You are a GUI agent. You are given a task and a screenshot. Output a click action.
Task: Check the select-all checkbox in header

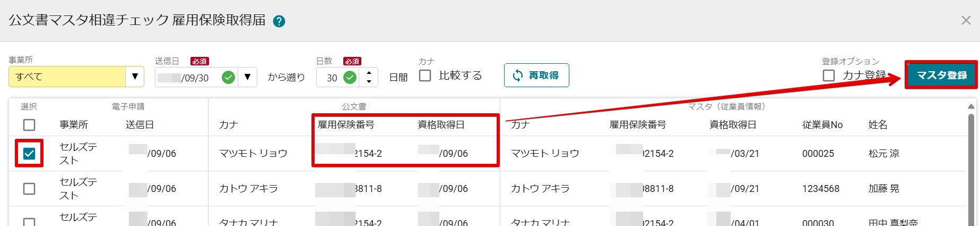(29, 125)
